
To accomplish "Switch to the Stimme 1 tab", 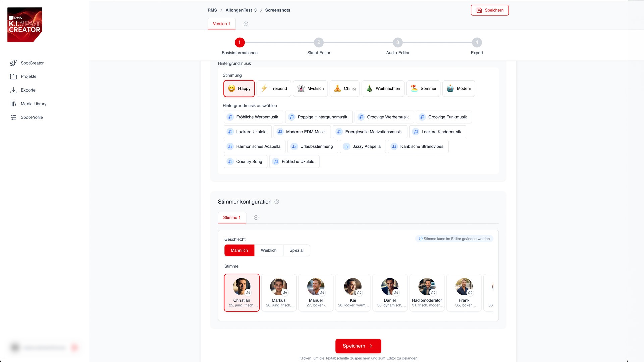I will tap(232, 217).
